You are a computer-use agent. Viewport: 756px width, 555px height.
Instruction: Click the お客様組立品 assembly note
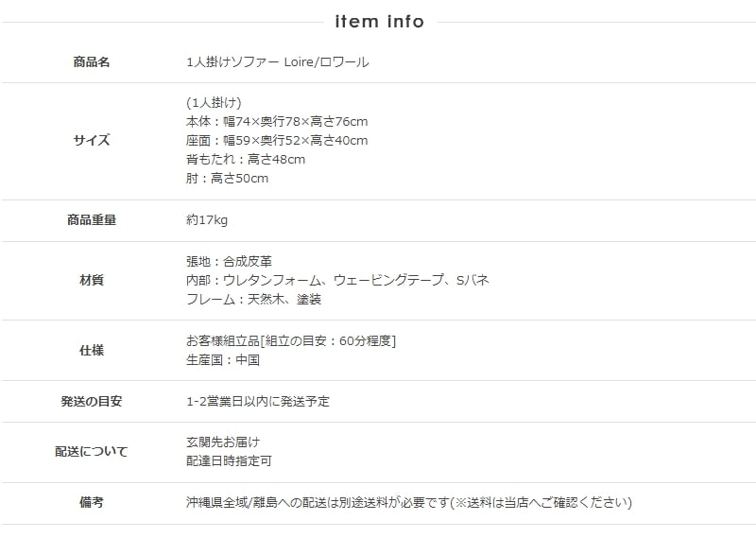pos(291,340)
